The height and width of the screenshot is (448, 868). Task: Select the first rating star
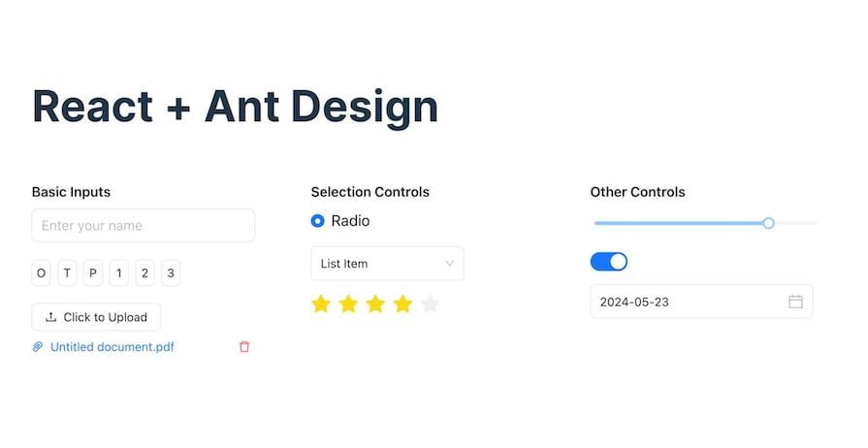(x=321, y=304)
